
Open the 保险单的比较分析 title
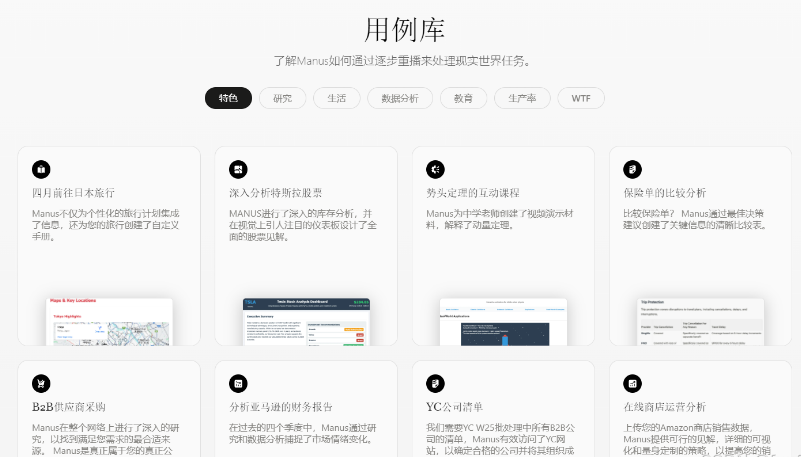665,193
